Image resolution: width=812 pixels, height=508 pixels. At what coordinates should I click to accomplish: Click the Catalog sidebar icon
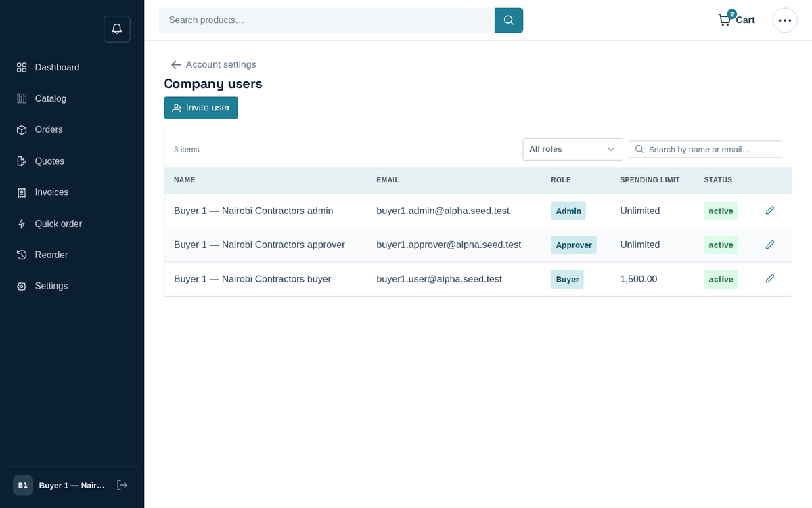click(x=22, y=99)
